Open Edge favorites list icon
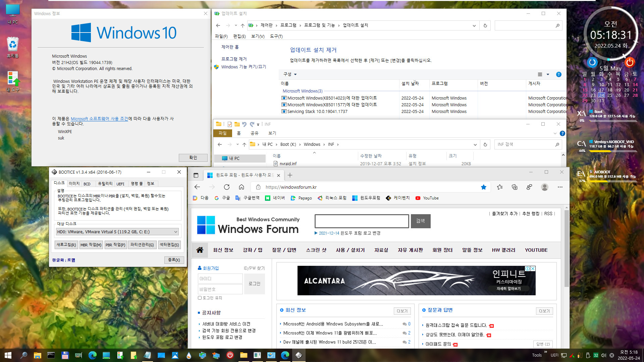This screenshot has width=644, height=362. 500,187
